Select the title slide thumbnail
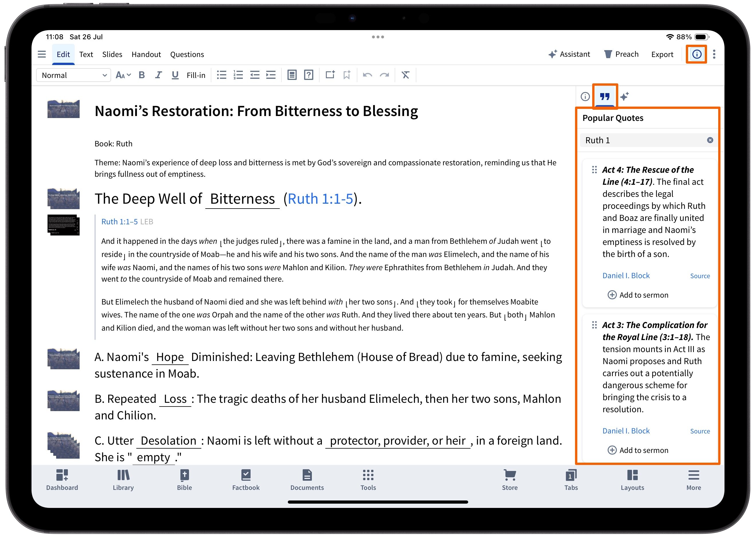This screenshot has width=756, height=538. tap(63, 109)
